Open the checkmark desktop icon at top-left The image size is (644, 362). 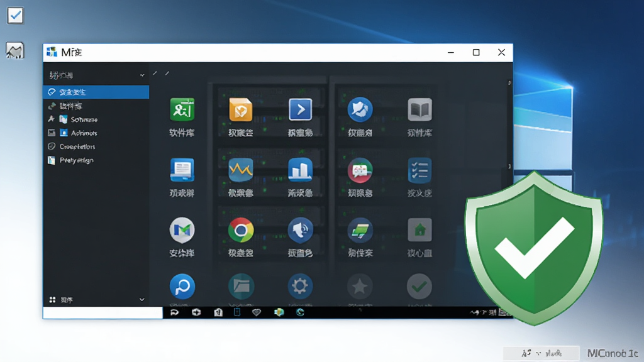(15, 16)
